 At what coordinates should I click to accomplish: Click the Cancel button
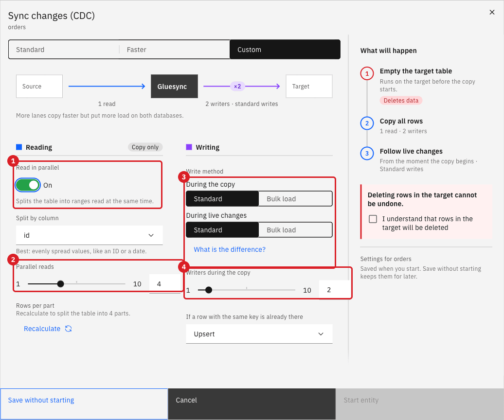(252, 404)
